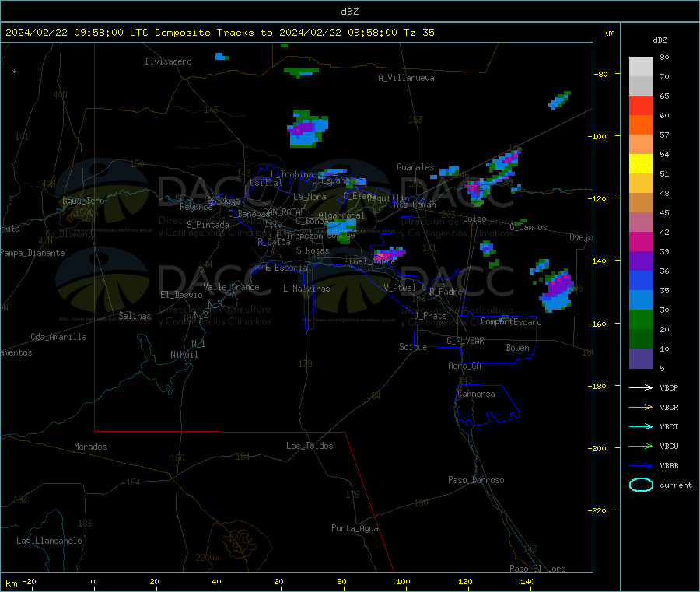This screenshot has width=700, height=592.
Task: Click the storm cell north of L_Tombina
Action: pos(307,128)
